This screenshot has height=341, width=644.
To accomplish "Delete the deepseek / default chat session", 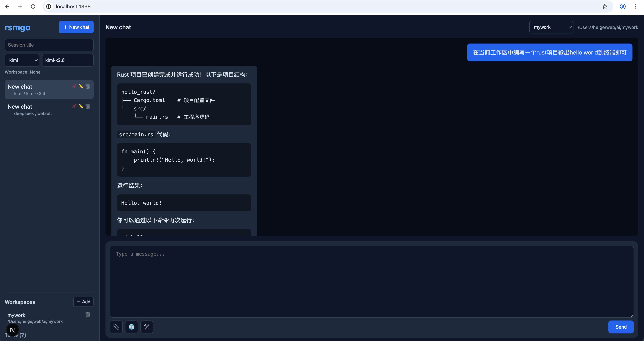I will point(88,106).
